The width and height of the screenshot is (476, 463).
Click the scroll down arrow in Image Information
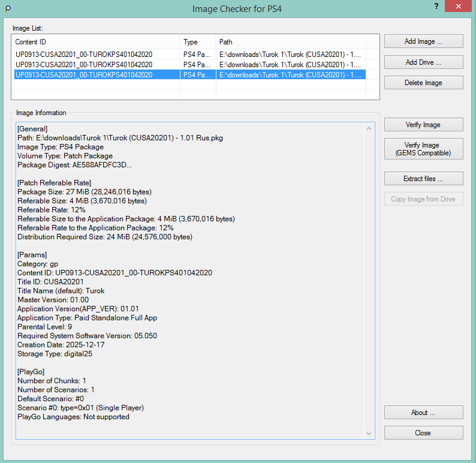[370, 433]
